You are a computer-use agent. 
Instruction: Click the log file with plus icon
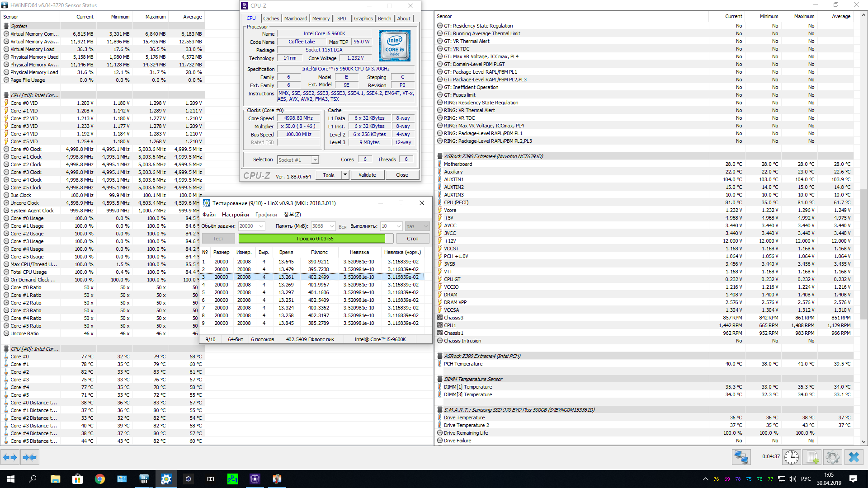coord(812,457)
